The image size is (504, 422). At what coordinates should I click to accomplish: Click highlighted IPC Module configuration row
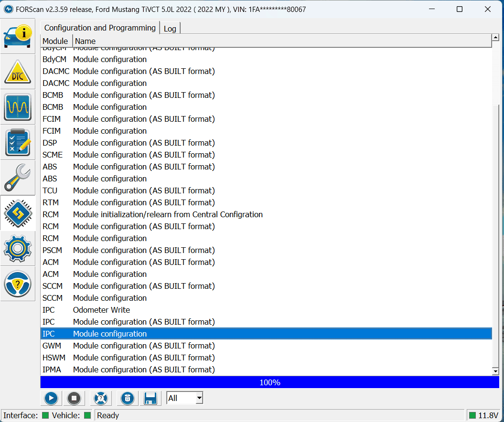point(266,334)
